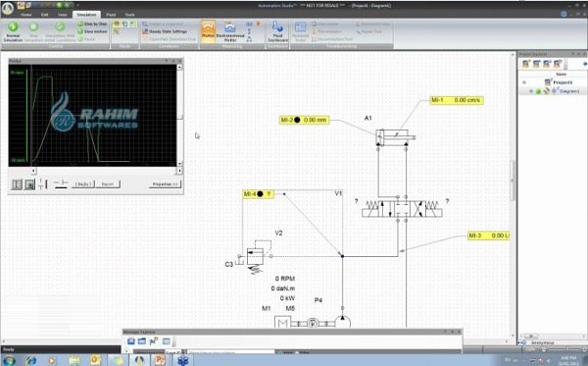This screenshot has height=366, width=588.
Task: Open the Fluid ribbon tab
Action: 111,15
